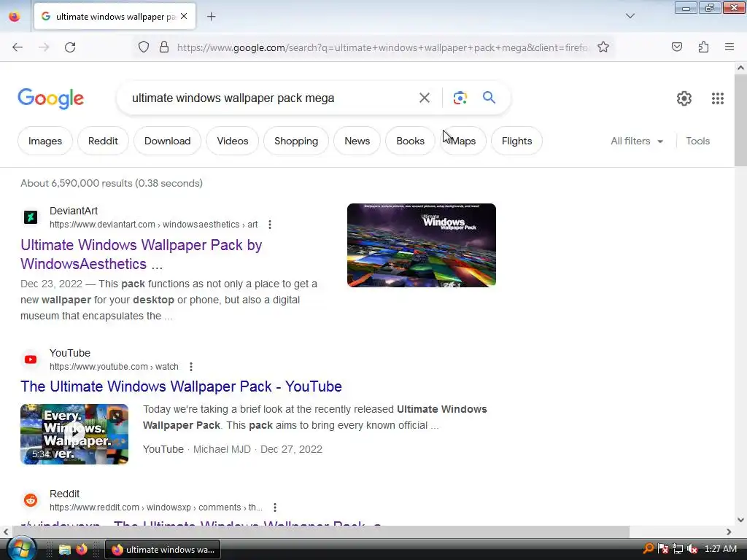This screenshot has height=560, width=747.
Task: Open more options for YouTube result
Action: [x=191, y=367]
